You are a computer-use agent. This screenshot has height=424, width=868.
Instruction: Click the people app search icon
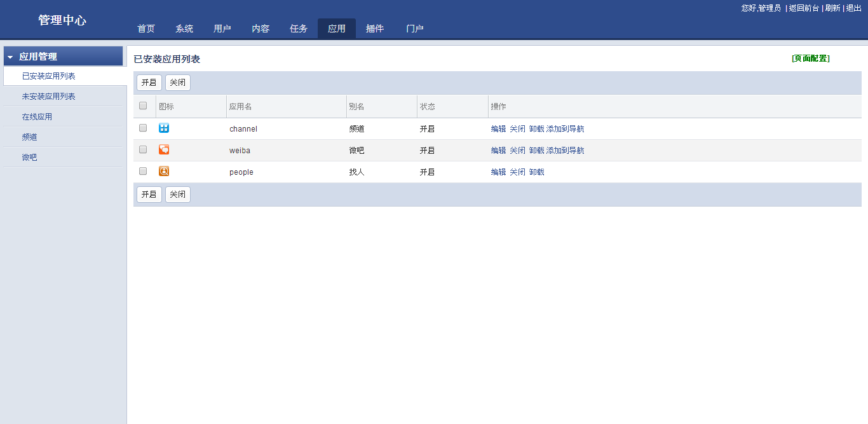[x=164, y=172]
